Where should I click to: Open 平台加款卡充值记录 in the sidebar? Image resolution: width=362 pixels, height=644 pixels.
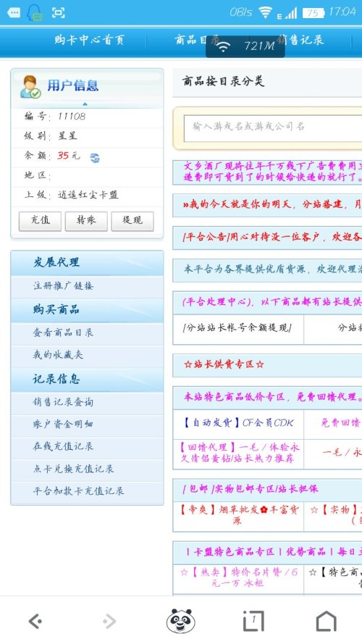click(78, 491)
